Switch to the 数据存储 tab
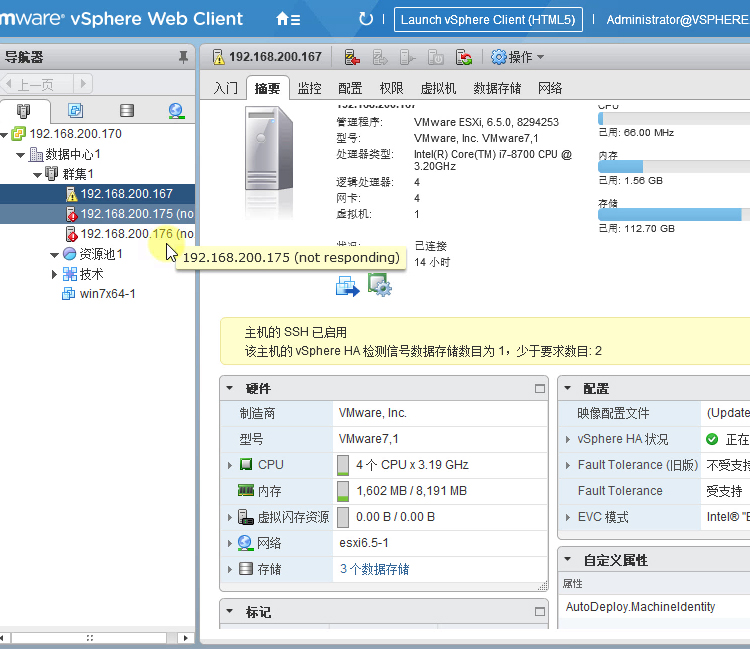This screenshot has width=750, height=649. coord(497,88)
